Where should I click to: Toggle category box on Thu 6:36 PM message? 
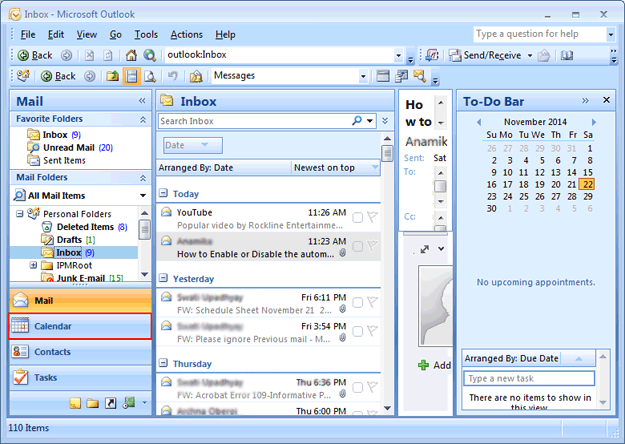pyautogui.click(x=358, y=388)
